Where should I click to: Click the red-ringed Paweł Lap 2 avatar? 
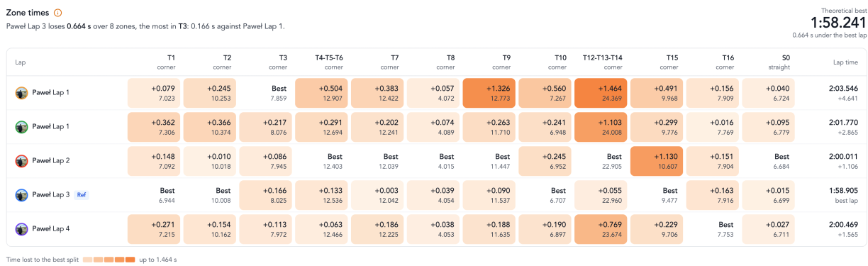point(22,160)
